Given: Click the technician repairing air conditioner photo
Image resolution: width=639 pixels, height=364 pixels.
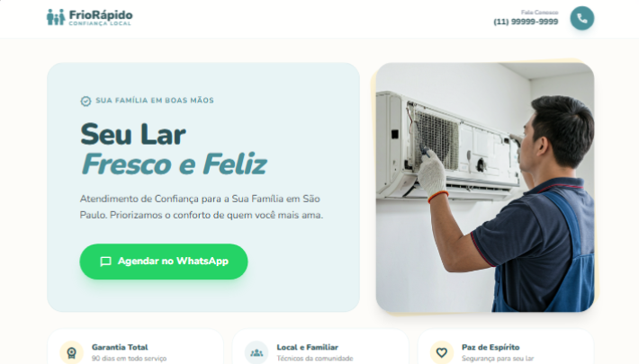Looking at the screenshot, I should (x=485, y=187).
